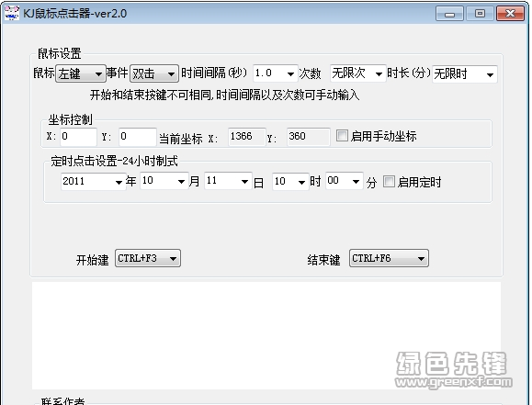
Task: Click the large white log text area
Action: point(266,335)
